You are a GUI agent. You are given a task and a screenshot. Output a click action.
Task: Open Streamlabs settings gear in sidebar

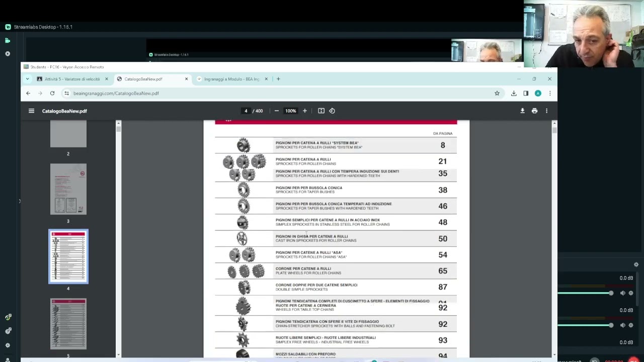click(x=8, y=345)
